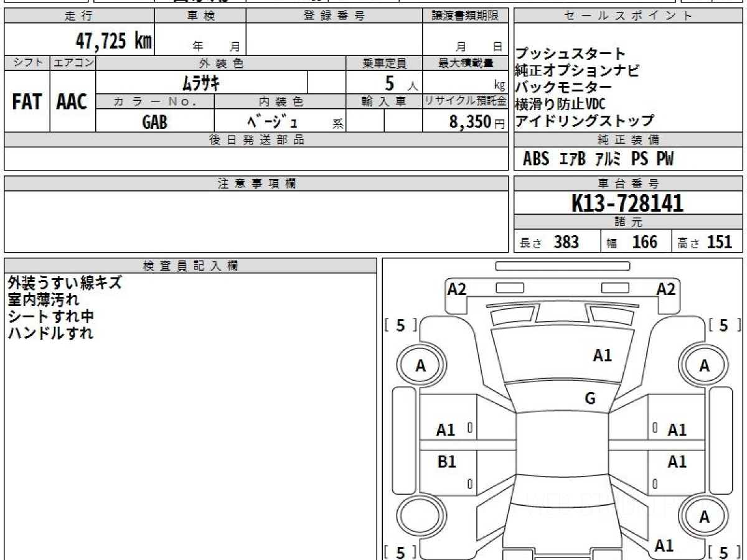Click the 乗車定員 header cell
747x560 pixels.
pyautogui.click(x=385, y=63)
